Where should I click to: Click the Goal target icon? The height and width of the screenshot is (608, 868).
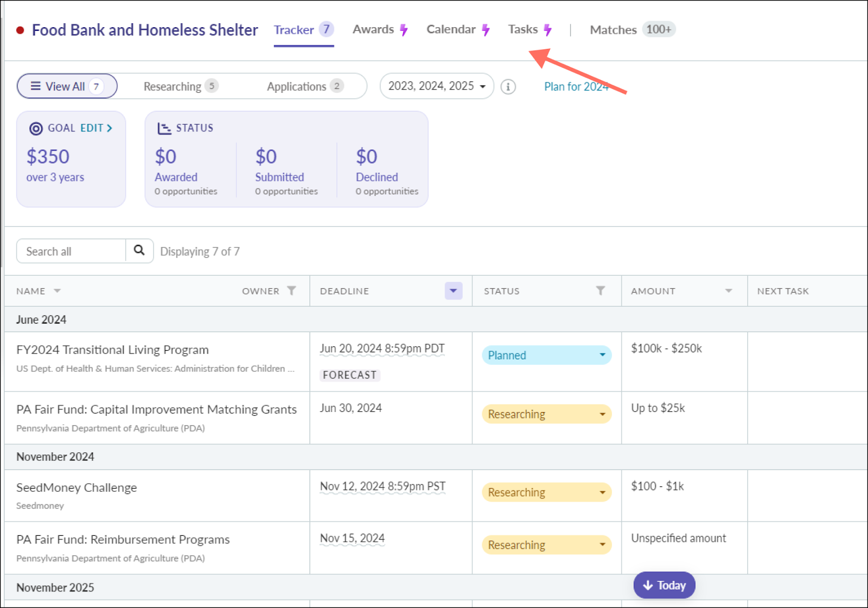(x=36, y=129)
